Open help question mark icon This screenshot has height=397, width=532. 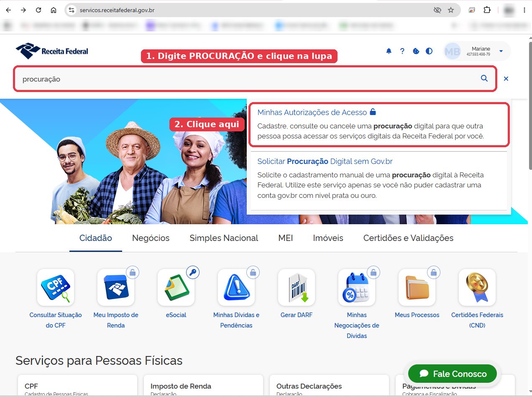(402, 51)
